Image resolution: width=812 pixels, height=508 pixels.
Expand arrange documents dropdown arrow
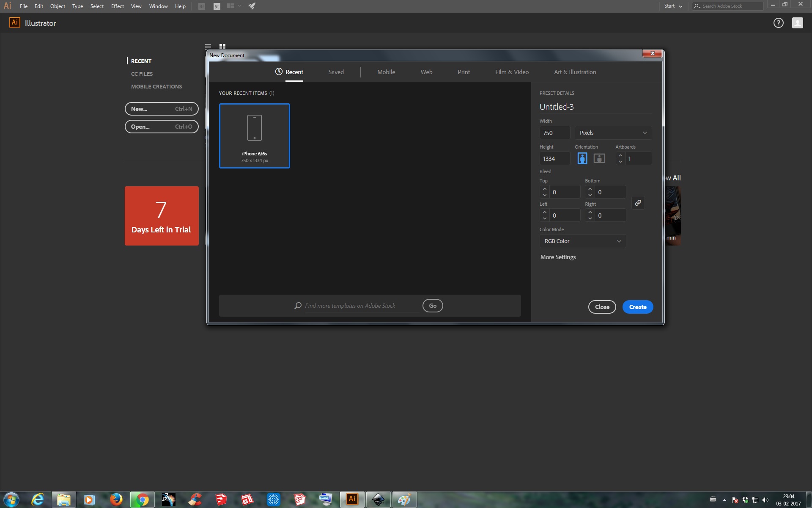click(x=239, y=6)
